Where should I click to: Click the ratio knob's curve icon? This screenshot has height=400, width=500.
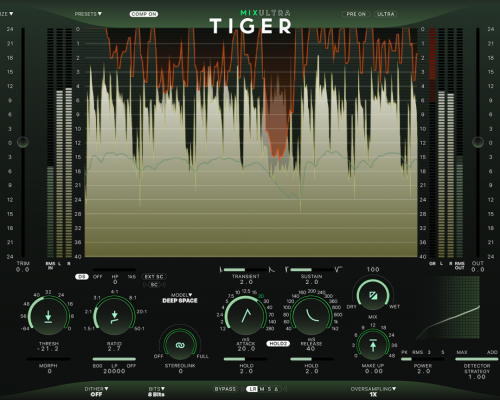click(114, 318)
